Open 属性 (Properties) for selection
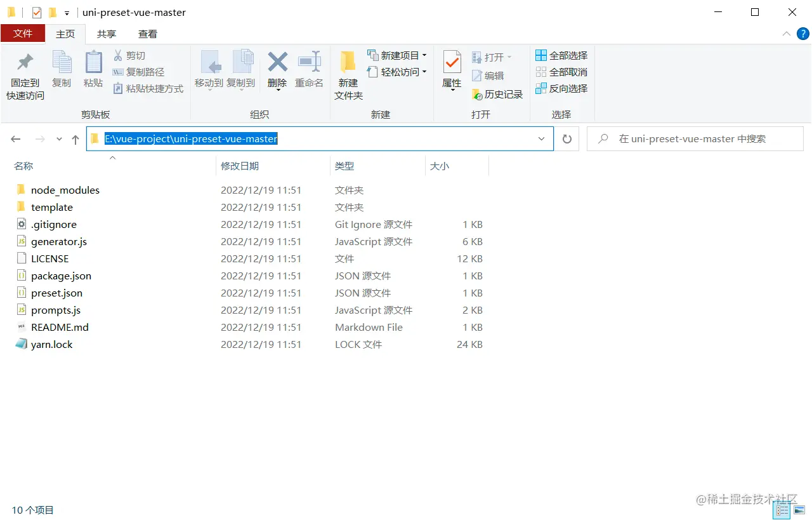The width and height of the screenshot is (812, 520). point(451,71)
